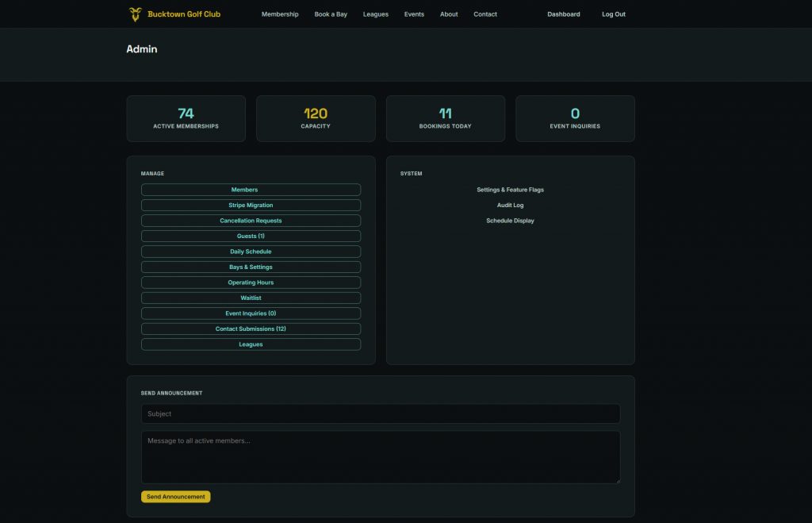Open the Members management button
The width and height of the screenshot is (812, 523).
[251, 190]
